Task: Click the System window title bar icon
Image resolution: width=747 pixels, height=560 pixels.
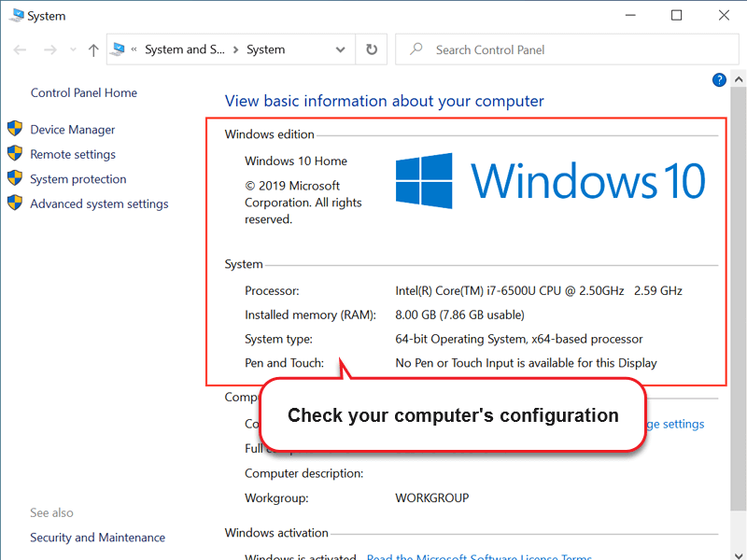Action: click(x=17, y=16)
